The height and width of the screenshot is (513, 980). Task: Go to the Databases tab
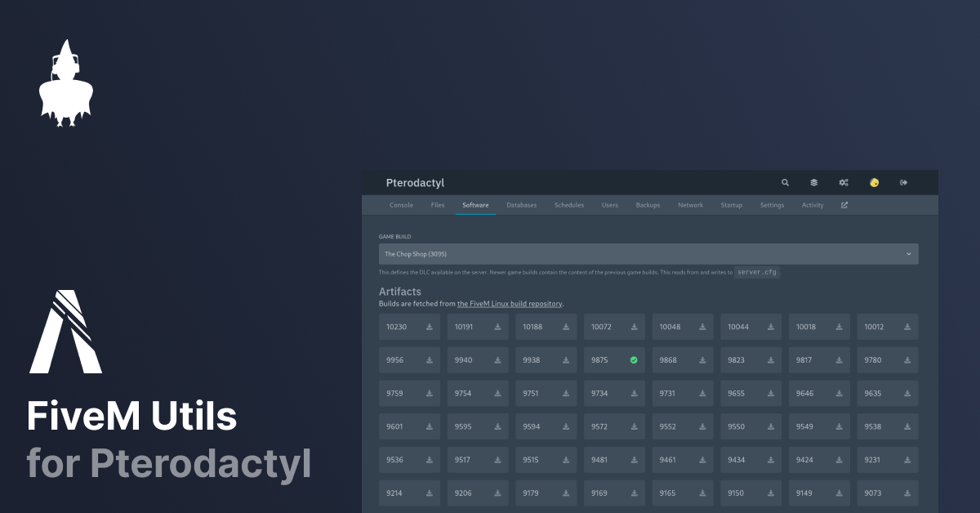[x=522, y=205]
